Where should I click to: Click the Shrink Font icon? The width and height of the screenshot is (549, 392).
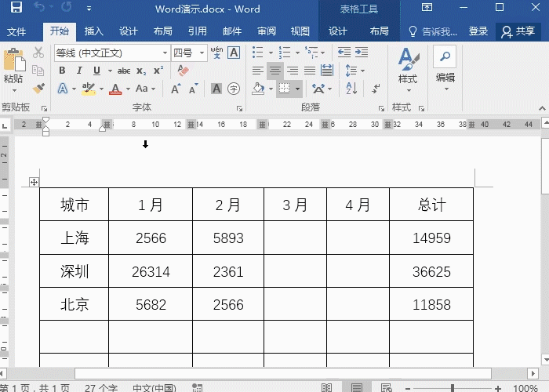coord(193,89)
